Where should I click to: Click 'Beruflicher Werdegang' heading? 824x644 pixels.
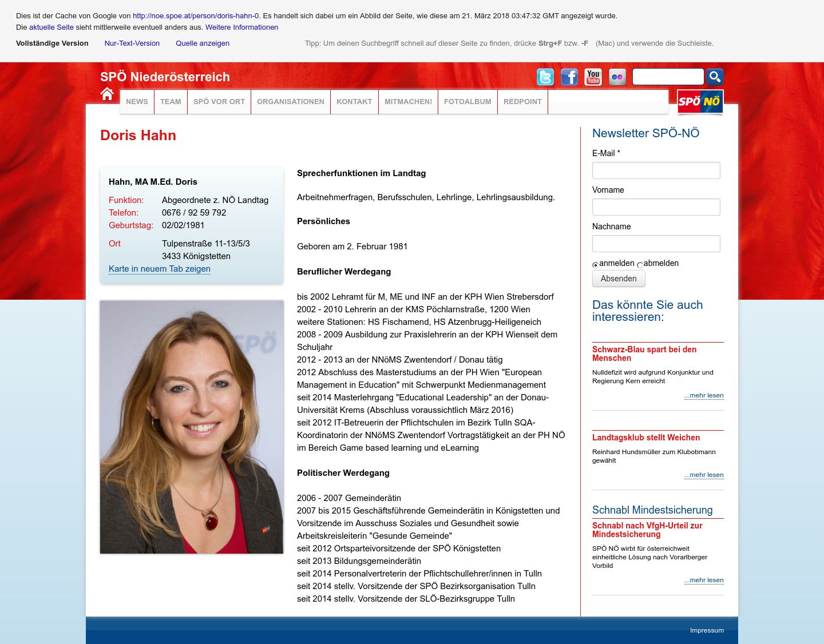coord(344,272)
